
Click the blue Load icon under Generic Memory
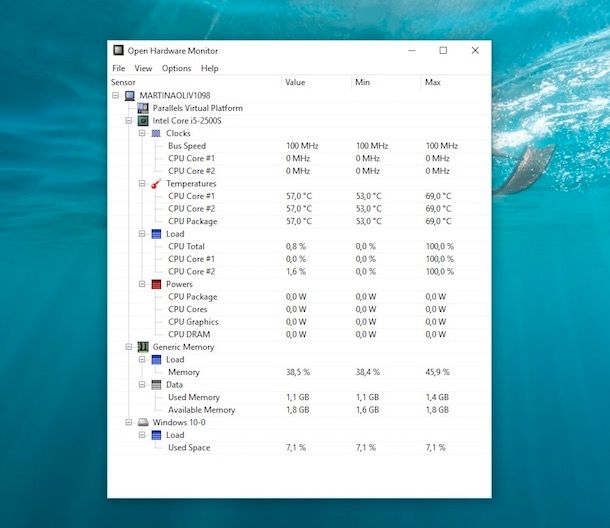tap(156, 360)
